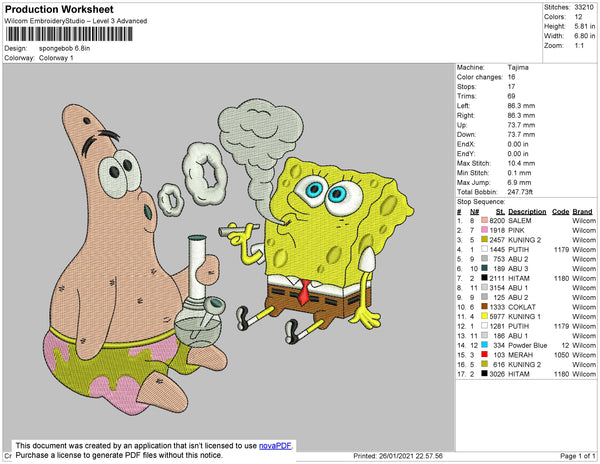Click the HITAM swatch with 2111 stitches

pos(484,278)
